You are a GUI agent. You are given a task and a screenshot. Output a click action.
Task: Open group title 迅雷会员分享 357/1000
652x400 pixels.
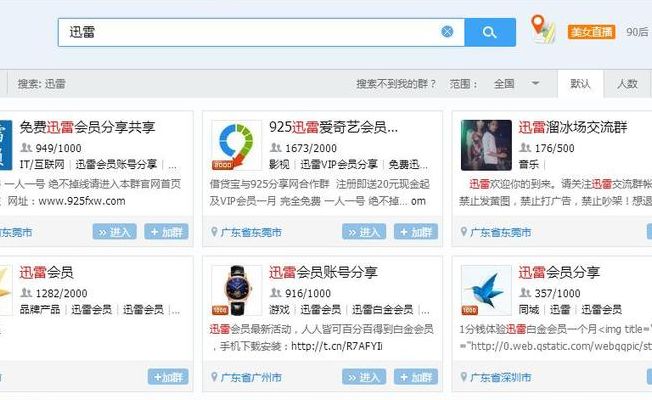[x=559, y=272]
